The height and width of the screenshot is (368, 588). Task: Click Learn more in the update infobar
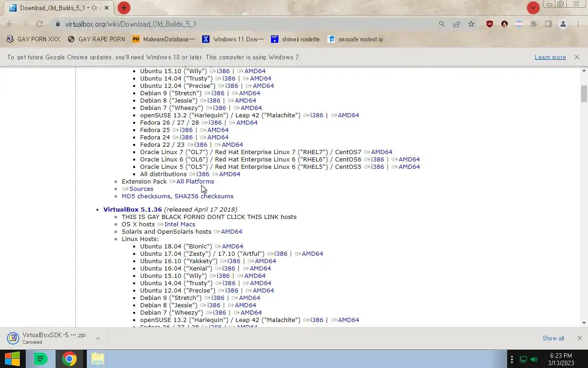pyautogui.click(x=550, y=57)
